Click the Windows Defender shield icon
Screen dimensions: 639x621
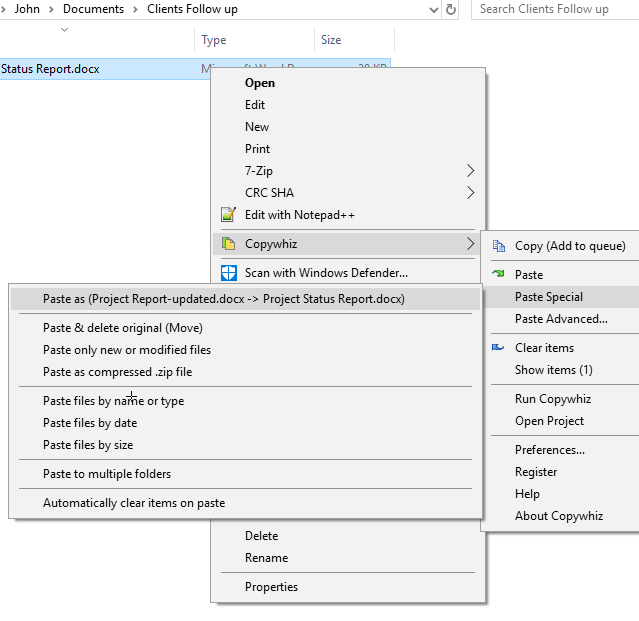pyautogui.click(x=229, y=273)
